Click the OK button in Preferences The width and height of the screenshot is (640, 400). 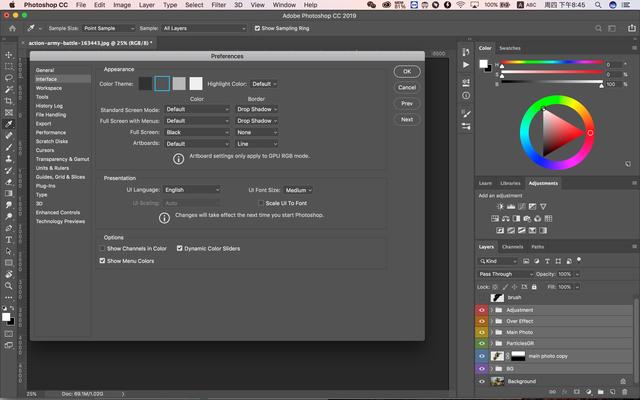[407, 71]
